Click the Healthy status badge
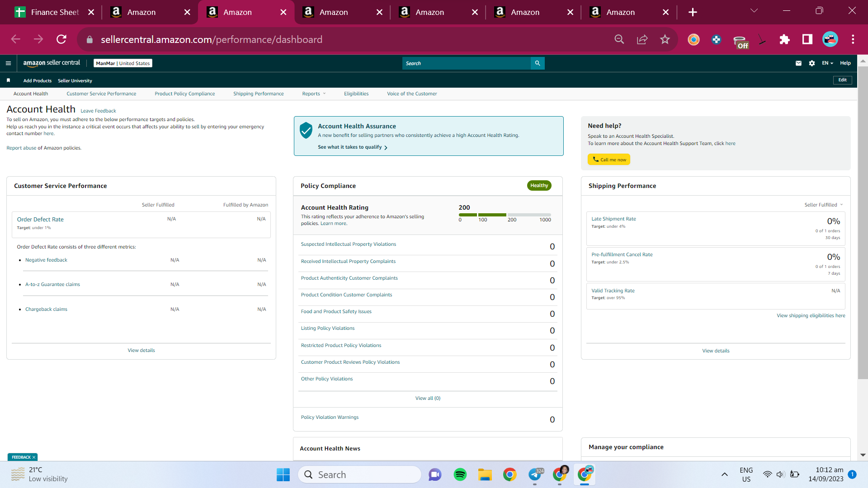This screenshot has width=868, height=488. [539, 186]
